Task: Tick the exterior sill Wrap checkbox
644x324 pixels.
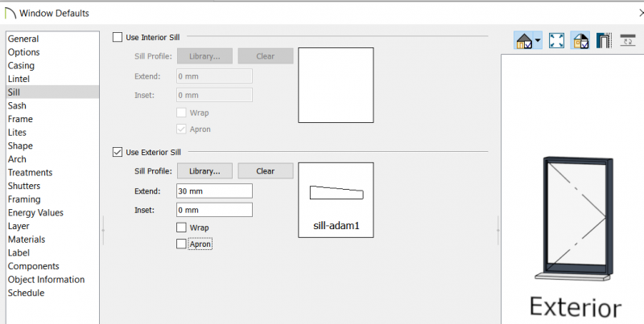Action: pyautogui.click(x=181, y=228)
